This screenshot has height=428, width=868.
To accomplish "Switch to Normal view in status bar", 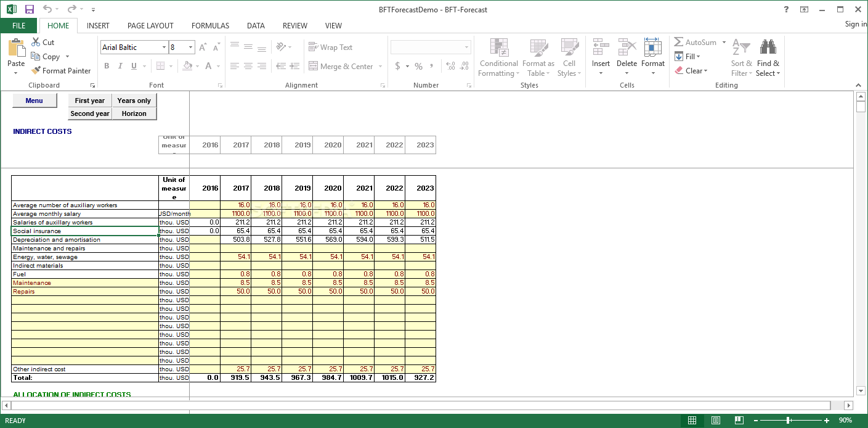I will (692, 420).
